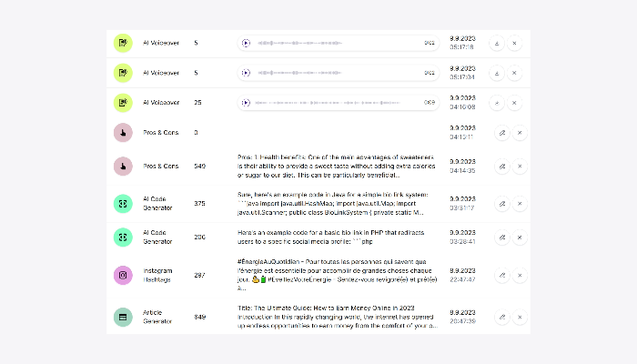637x364 pixels.
Task: Select the word count 297
Action: (x=199, y=275)
